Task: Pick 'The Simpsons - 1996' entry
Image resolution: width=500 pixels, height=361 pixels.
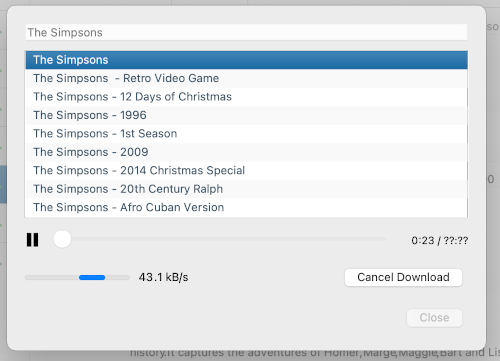Action: pos(247,115)
